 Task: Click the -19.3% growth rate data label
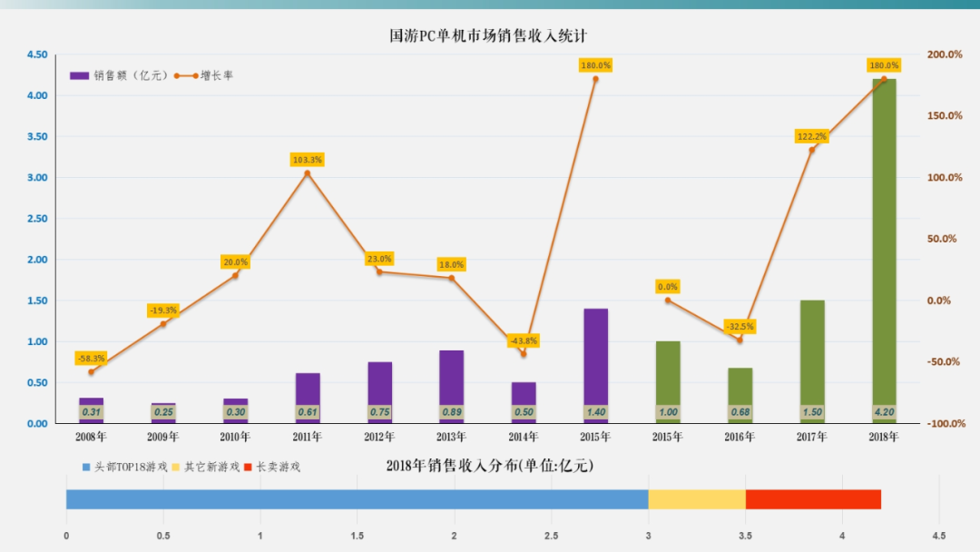click(x=163, y=310)
